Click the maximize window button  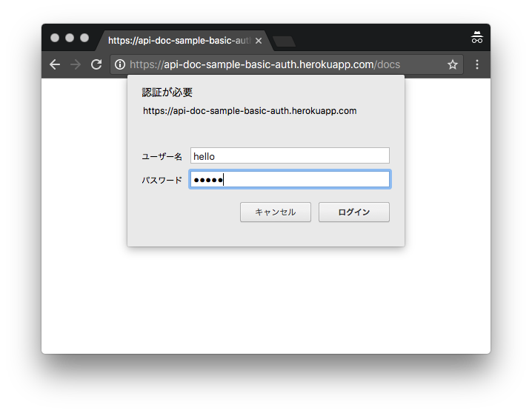(x=84, y=38)
